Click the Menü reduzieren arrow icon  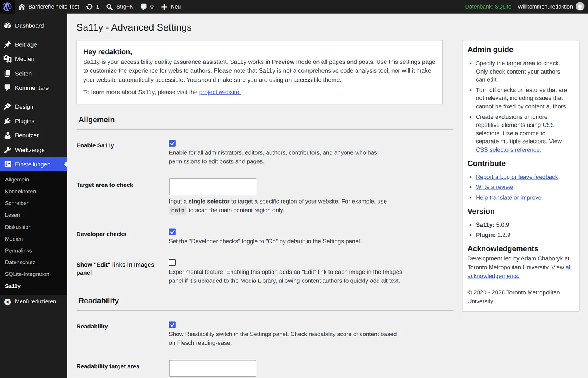7,302
